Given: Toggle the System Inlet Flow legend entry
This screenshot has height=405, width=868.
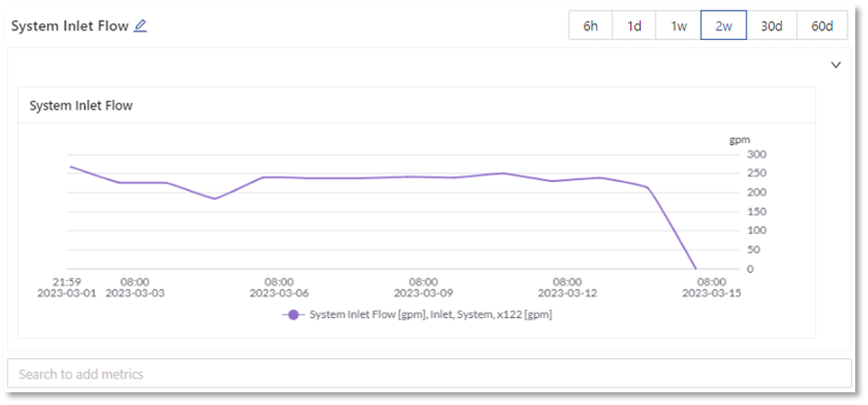Looking at the screenshot, I should (x=418, y=314).
